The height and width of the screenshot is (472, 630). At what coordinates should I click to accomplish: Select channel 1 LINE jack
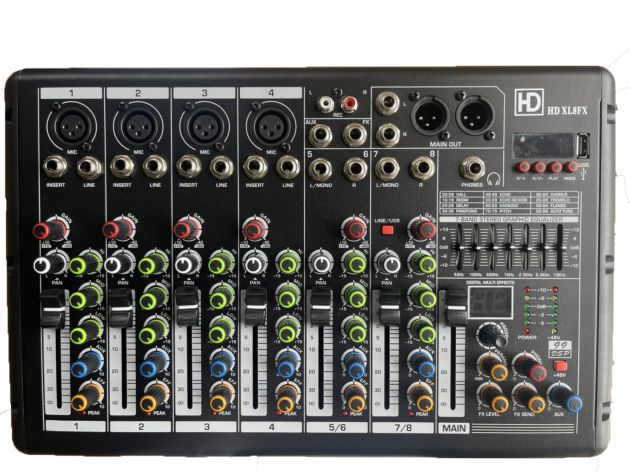point(89,168)
